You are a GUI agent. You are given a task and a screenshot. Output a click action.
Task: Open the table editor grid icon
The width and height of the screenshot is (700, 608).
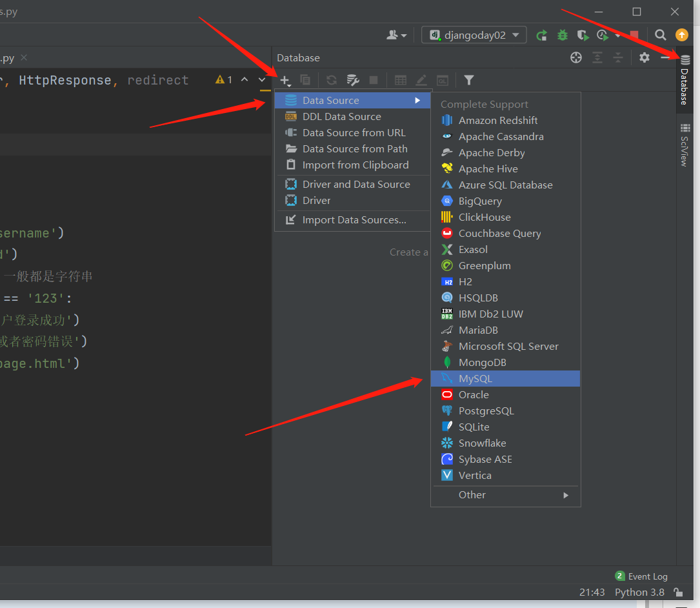click(401, 81)
